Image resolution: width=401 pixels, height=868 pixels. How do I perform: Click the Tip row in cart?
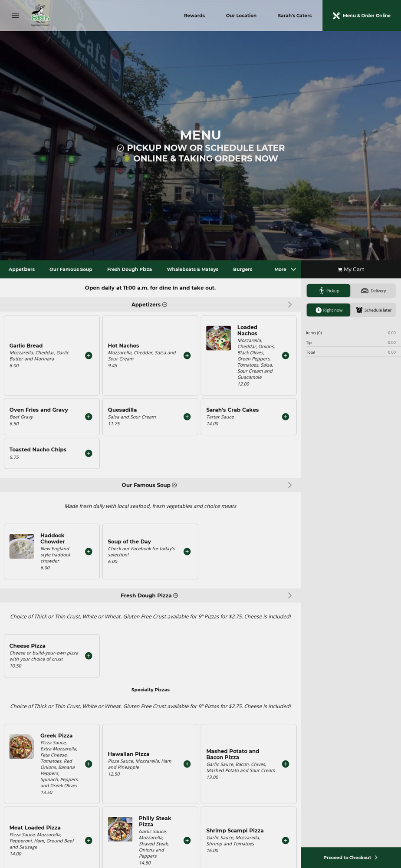click(351, 342)
